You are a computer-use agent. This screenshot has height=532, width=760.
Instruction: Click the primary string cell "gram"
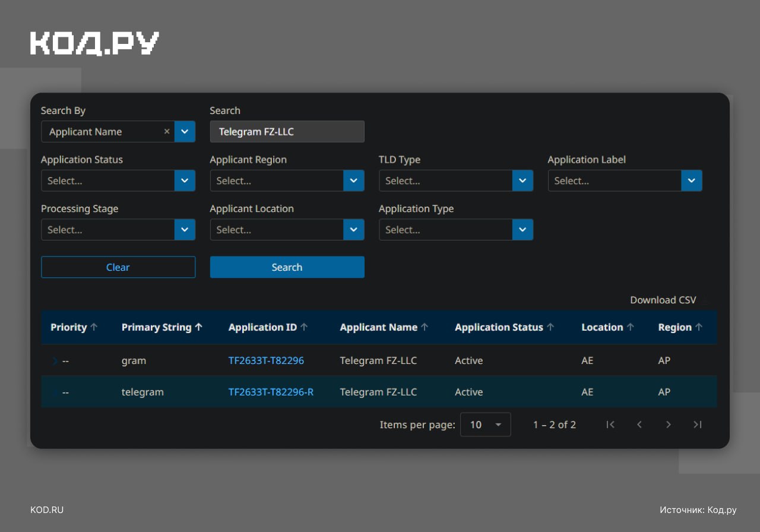coord(134,361)
